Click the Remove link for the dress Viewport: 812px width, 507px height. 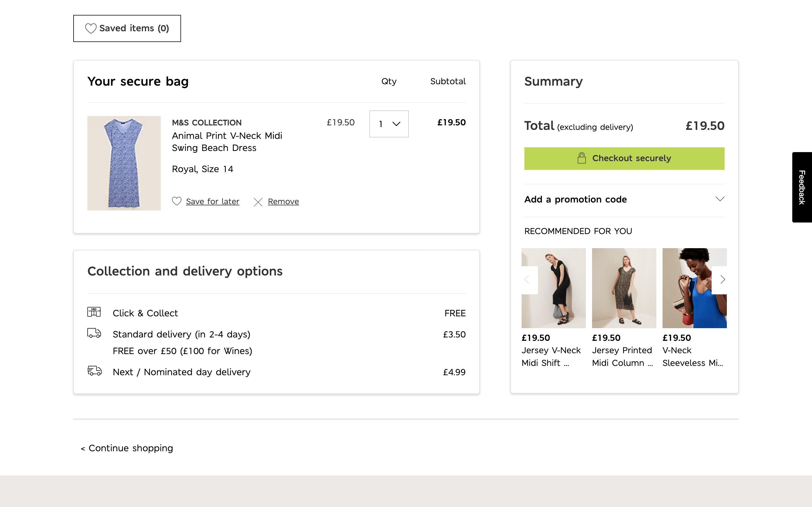point(283,201)
